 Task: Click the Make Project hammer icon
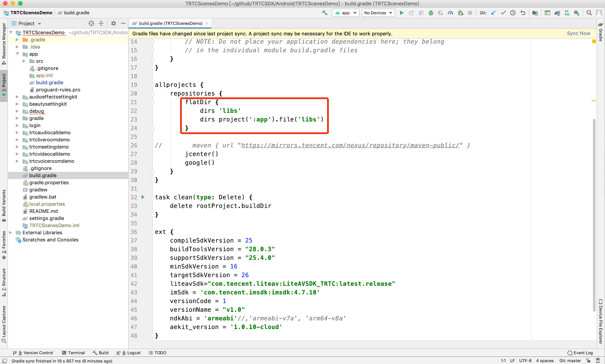[324, 13]
